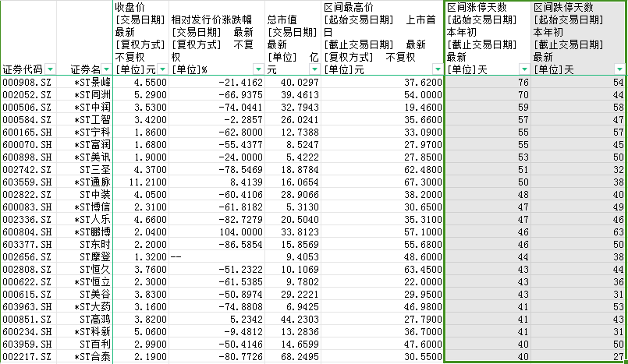
Task: Select cell 002822.SZ
Action: coord(28,194)
